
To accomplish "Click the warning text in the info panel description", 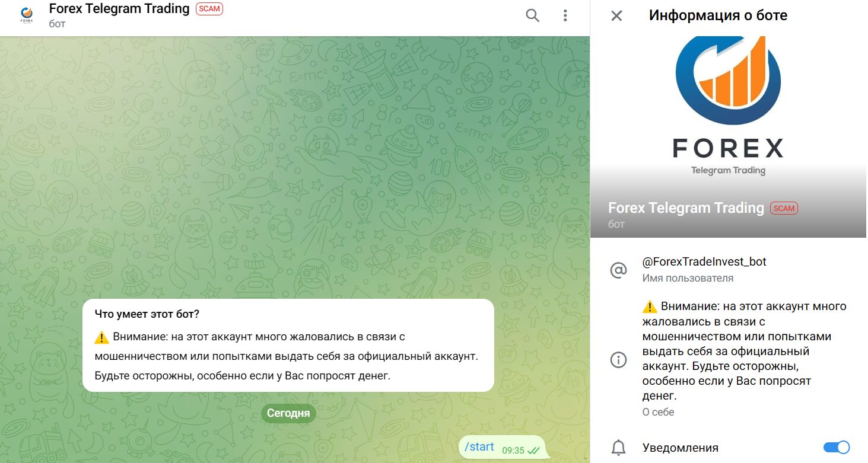I will coord(745,351).
